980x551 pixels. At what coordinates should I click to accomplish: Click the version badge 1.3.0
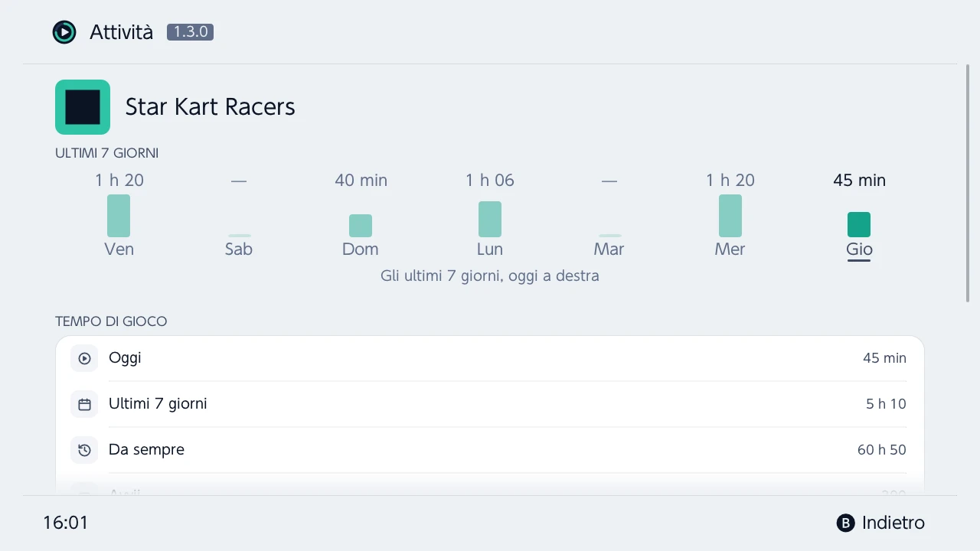click(x=190, y=32)
